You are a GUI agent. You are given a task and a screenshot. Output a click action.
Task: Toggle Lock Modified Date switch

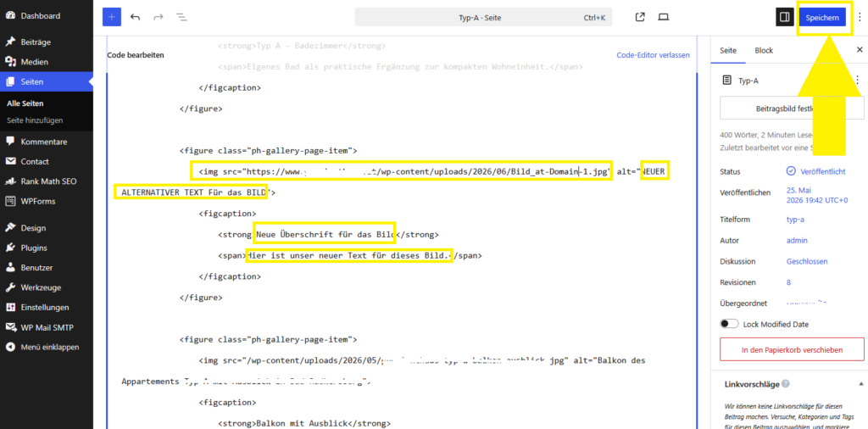pyautogui.click(x=729, y=324)
